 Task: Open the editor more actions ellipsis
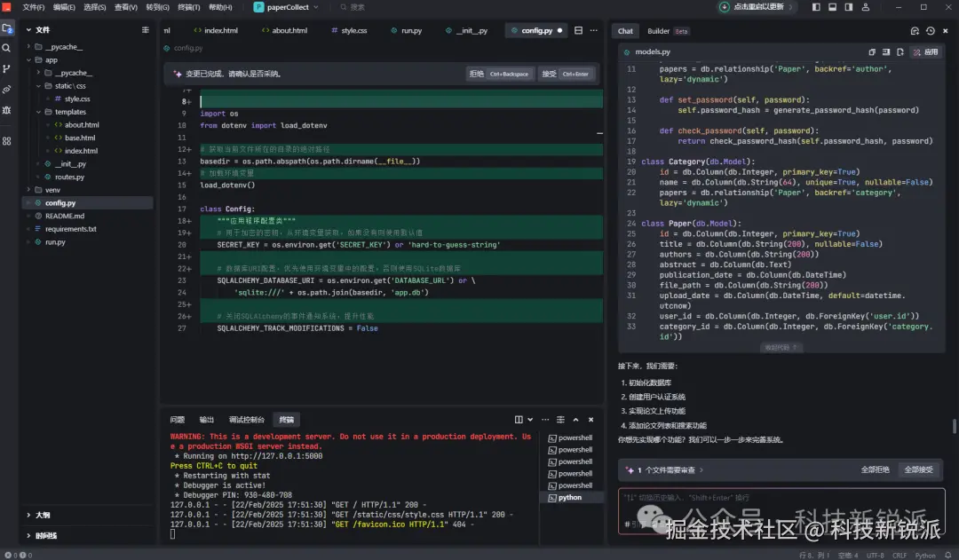pyautogui.click(x=594, y=30)
